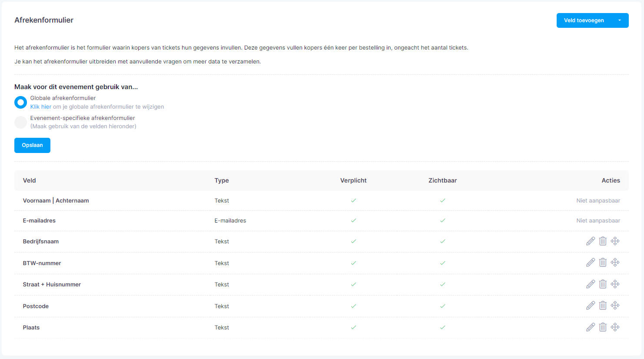This screenshot has height=359, width=644.
Task: Click 'Maak voor dit evenement gebruik van...' heading
Action: (x=76, y=86)
